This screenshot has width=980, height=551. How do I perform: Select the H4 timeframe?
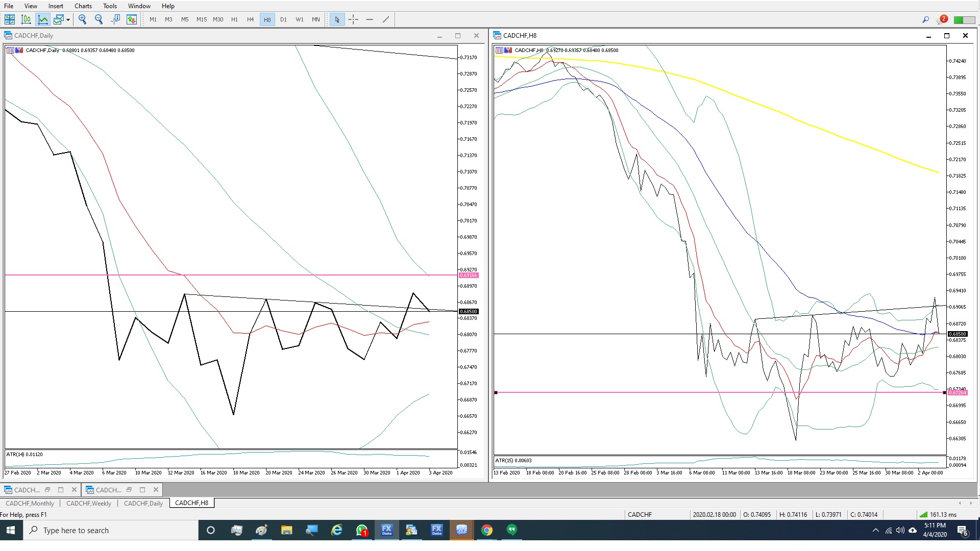click(x=251, y=19)
